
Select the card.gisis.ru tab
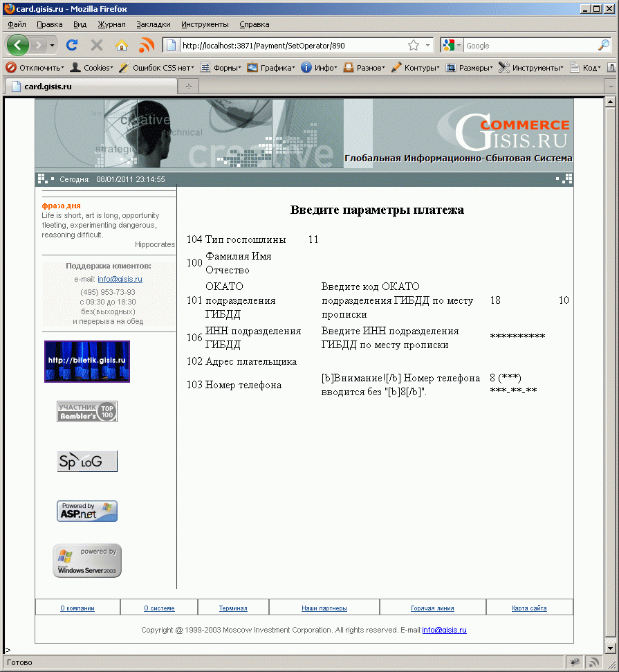pos(91,87)
